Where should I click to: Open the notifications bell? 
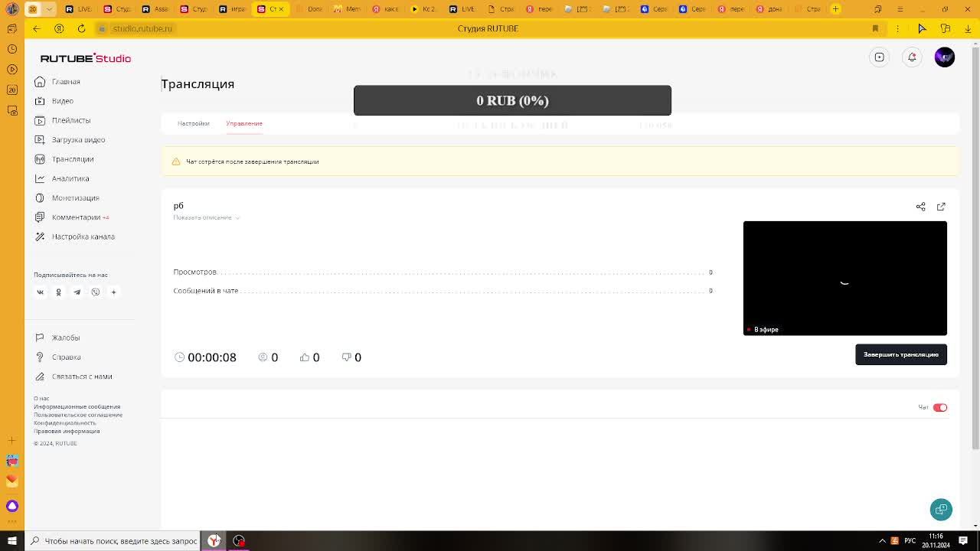click(x=912, y=57)
